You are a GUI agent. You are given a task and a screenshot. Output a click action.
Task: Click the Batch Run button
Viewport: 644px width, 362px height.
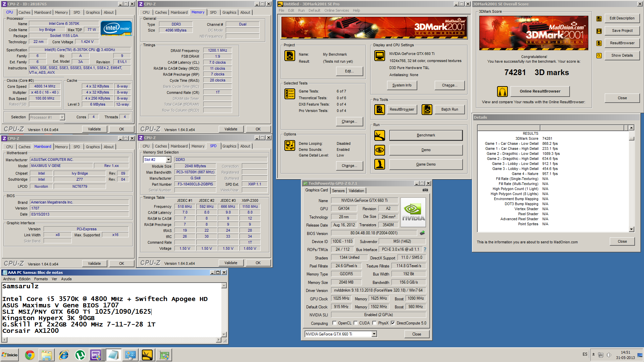(449, 109)
